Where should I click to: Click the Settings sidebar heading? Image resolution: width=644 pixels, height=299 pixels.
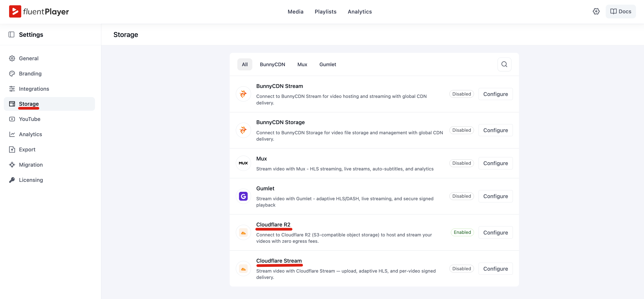[x=31, y=34]
